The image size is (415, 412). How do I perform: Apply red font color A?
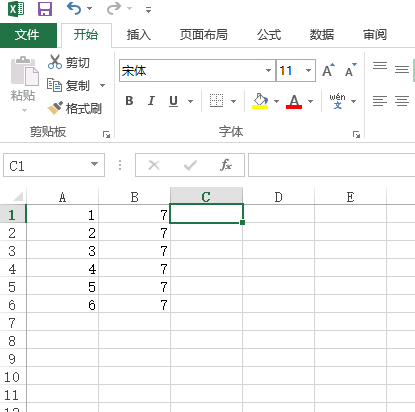[x=294, y=101]
